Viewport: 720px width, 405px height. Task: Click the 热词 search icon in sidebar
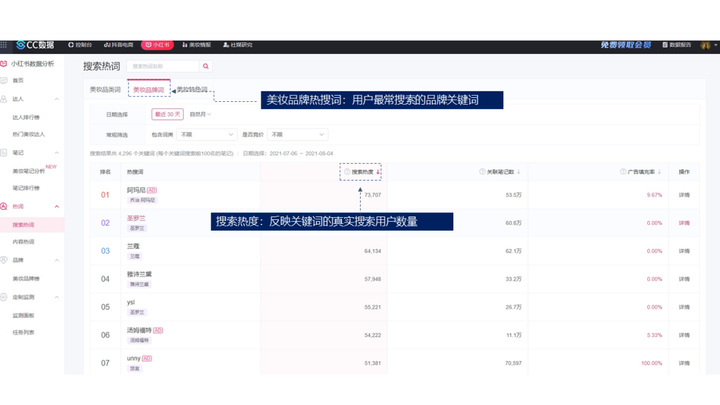pyautogui.click(x=4, y=207)
